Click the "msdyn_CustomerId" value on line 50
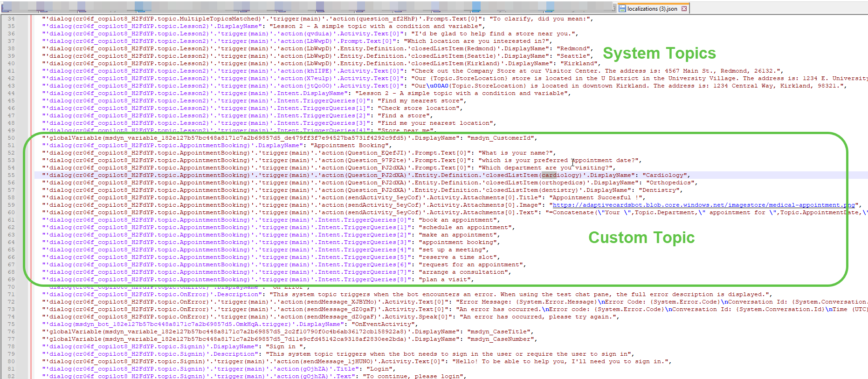Image resolution: width=868 pixels, height=379 pixels. tap(501, 138)
